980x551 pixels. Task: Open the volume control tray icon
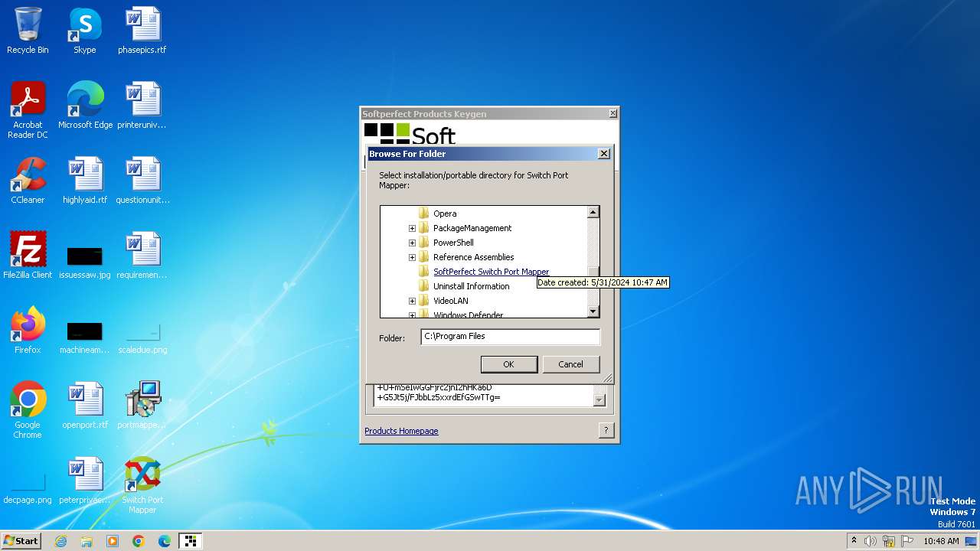871,541
